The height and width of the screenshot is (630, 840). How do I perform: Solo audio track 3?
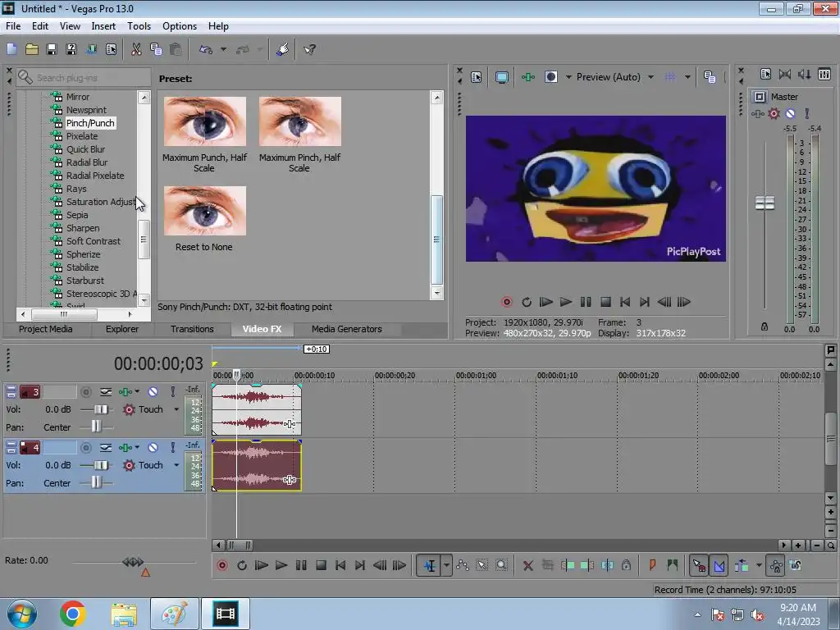coord(172,392)
